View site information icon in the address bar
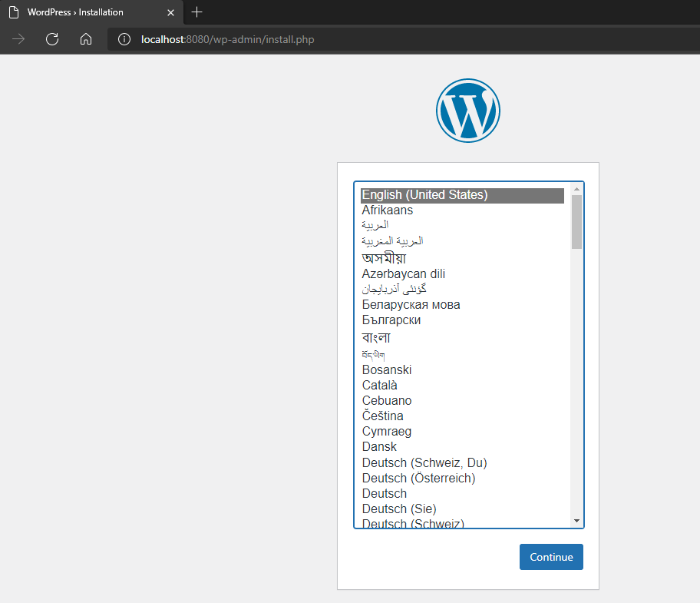This screenshot has width=700, height=603. tap(124, 39)
